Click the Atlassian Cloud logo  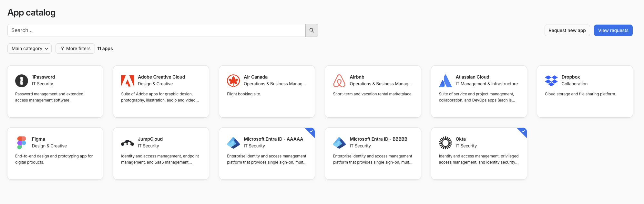tap(445, 81)
